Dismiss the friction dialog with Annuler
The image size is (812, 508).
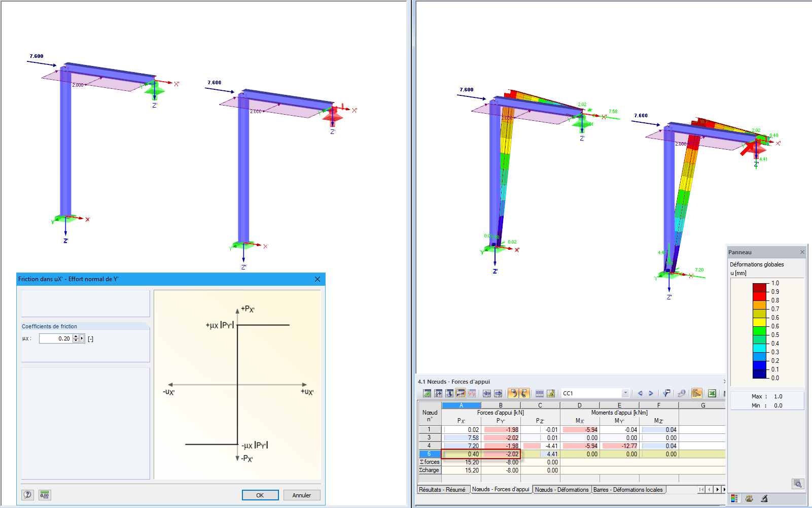point(302,495)
